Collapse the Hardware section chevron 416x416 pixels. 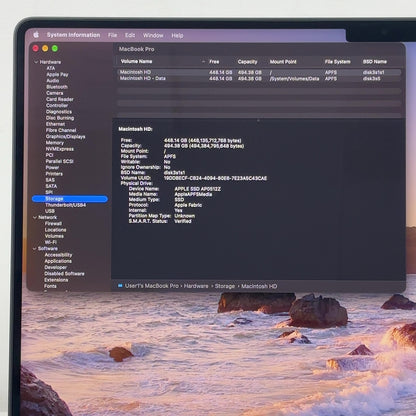click(x=36, y=62)
